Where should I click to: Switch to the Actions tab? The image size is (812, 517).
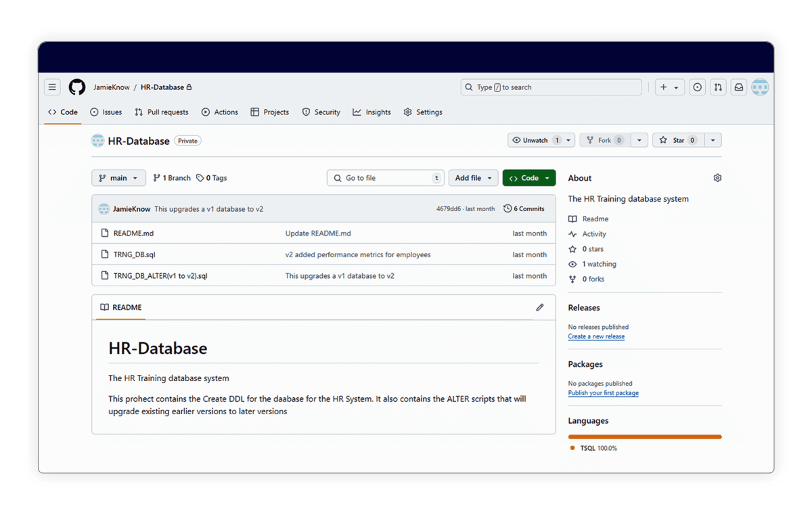tap(220, 112)
